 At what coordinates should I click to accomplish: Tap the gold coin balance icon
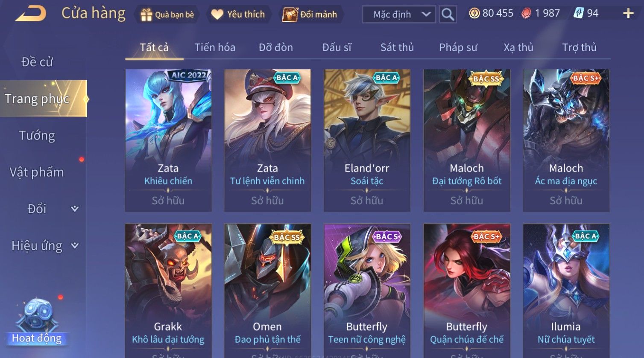tap(474, 14)
